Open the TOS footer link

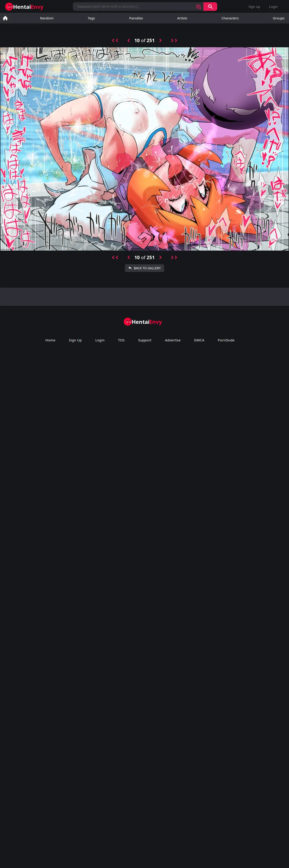pos(122,340)
